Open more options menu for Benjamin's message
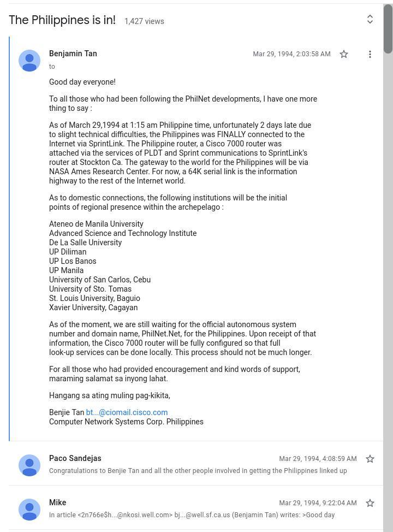This screenshot has height=532, width=393. [x=370, y=54]
